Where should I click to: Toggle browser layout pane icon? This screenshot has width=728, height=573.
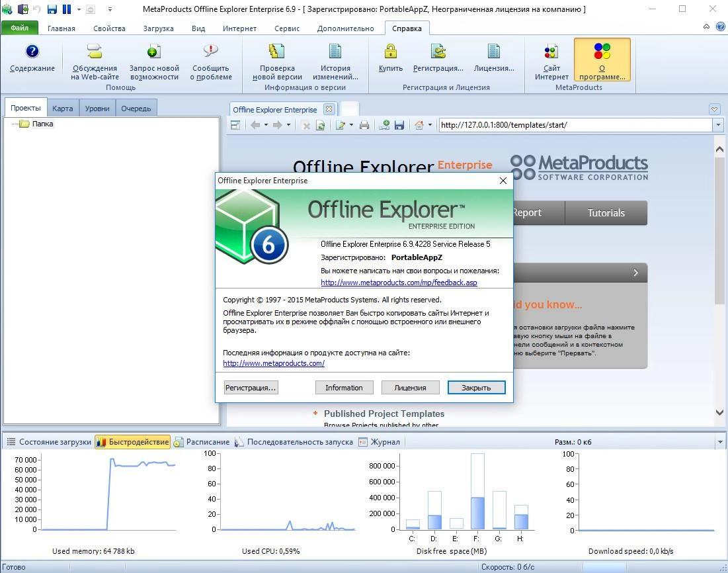point(235,125)
